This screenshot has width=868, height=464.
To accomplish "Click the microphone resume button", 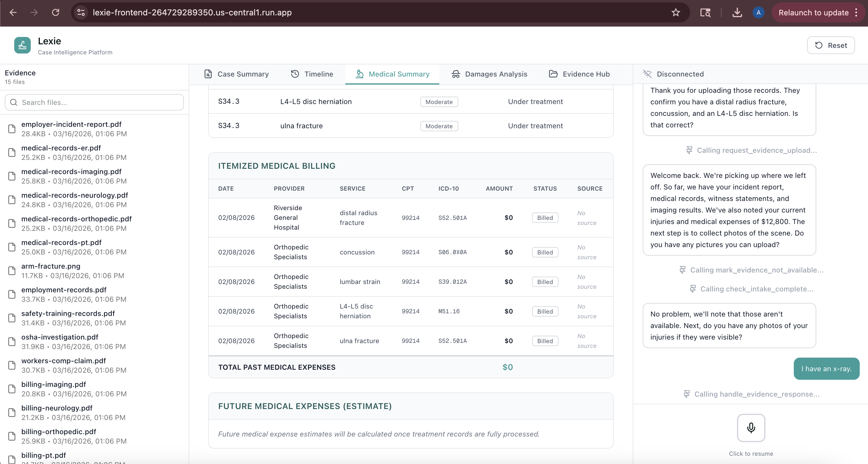I will [x=751, y=428].
